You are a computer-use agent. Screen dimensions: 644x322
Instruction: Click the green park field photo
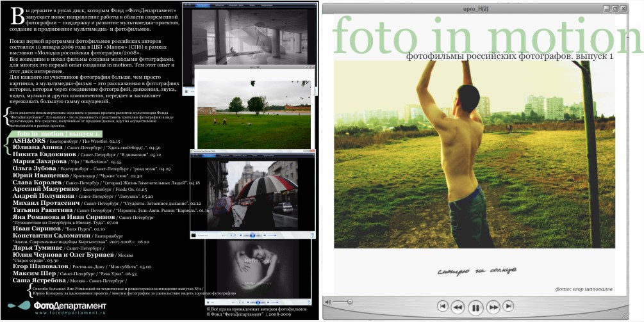coord(254,115)
